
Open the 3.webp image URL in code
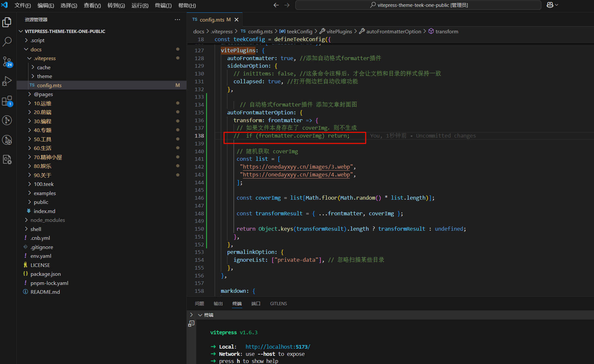click(x=296, y=167)
